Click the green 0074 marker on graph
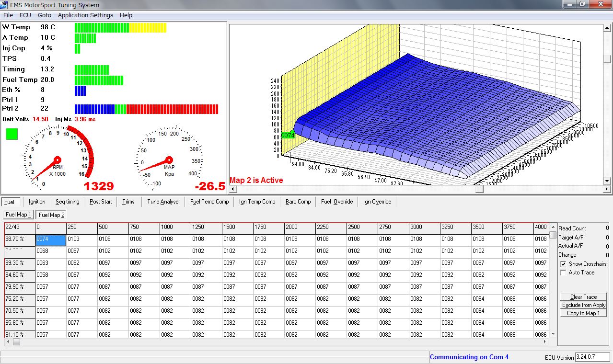 coord(288,136)
